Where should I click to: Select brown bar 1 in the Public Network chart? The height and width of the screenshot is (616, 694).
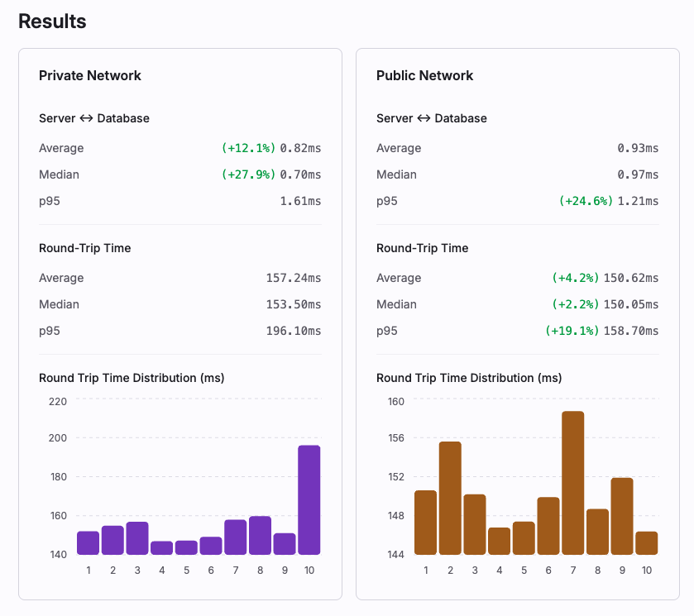click(x=425, y=523)
